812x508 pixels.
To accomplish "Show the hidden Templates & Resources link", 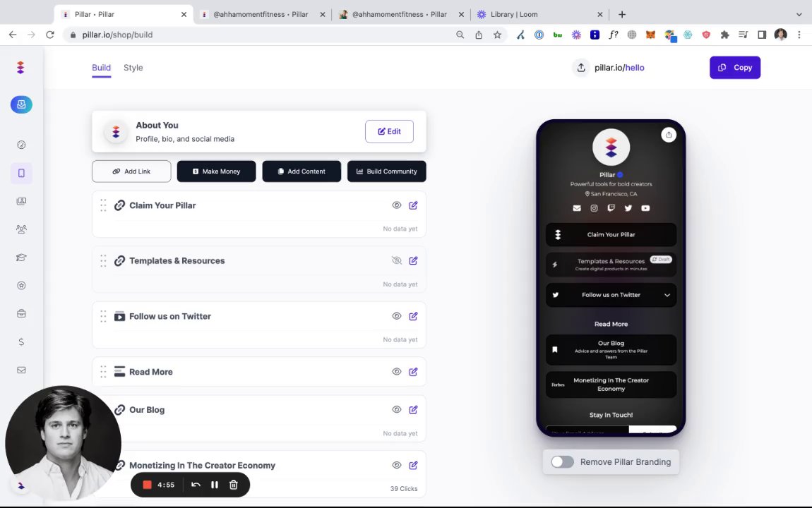I will coord(397,261).
